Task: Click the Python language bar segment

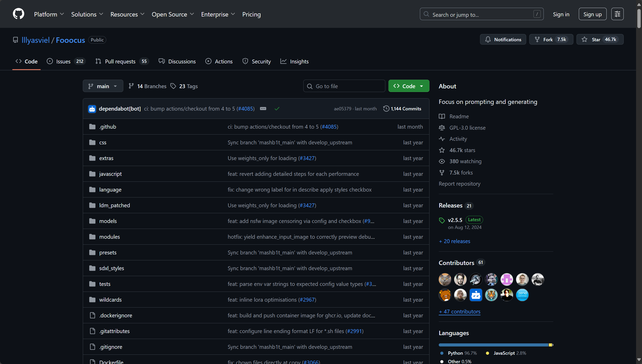Action: tap(493, 345)
